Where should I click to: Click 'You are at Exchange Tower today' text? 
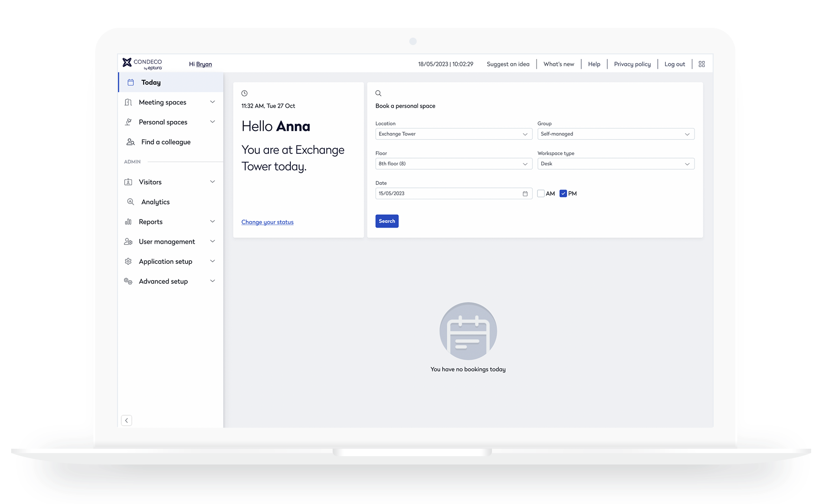(x=293, y=158)
